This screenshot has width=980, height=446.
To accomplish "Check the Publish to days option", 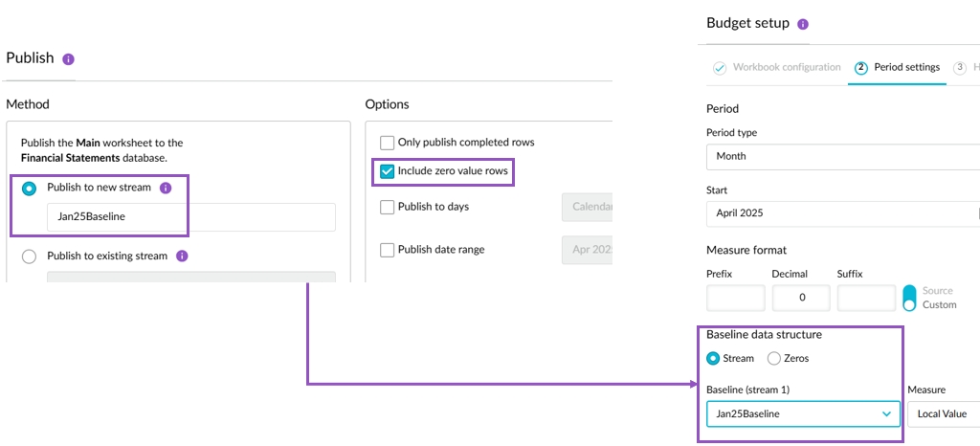I will pos(388,207).
